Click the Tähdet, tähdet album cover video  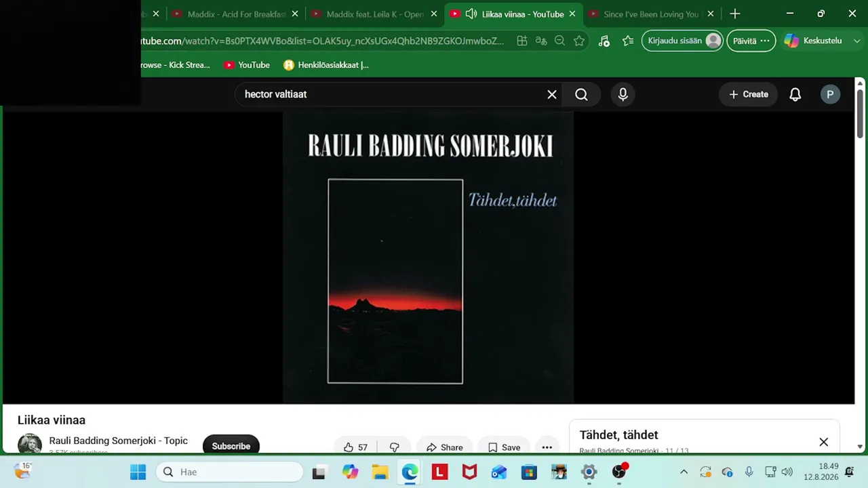click(x=429, y=258)
